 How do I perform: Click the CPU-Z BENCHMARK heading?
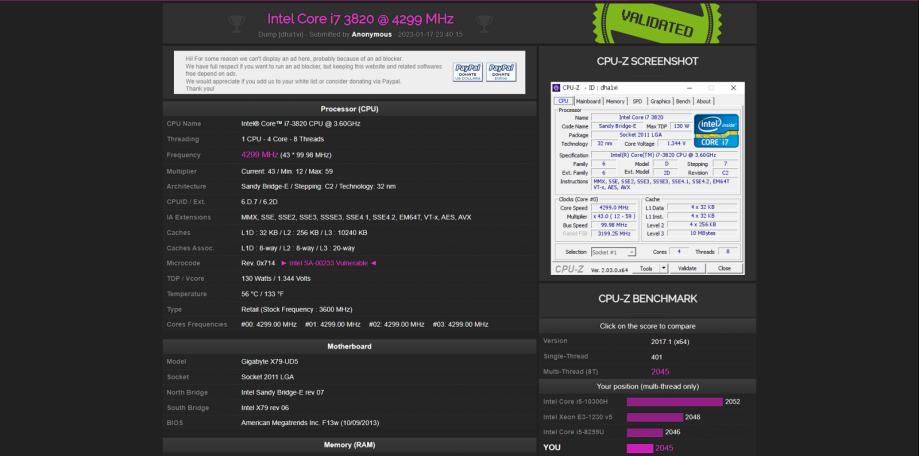648,298
